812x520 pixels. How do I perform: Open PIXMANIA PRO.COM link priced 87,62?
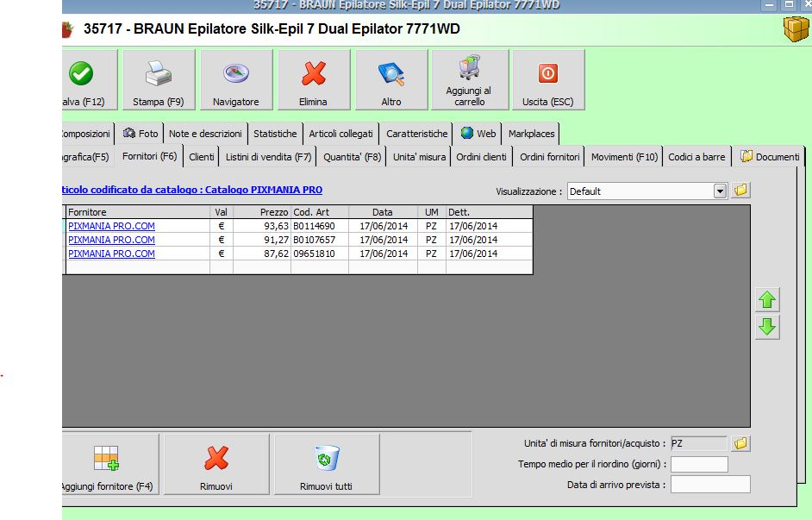click(111, 254)
